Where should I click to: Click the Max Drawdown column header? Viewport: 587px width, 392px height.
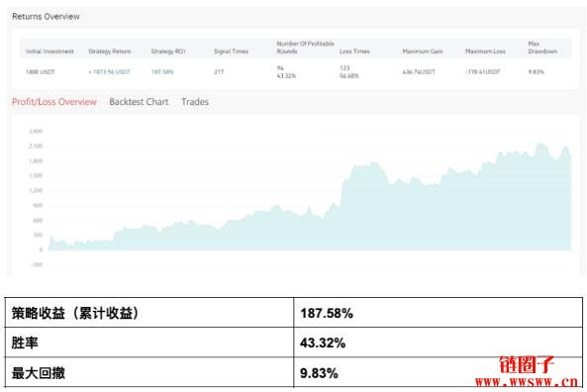pyautogui.click(x=542, y=48)
